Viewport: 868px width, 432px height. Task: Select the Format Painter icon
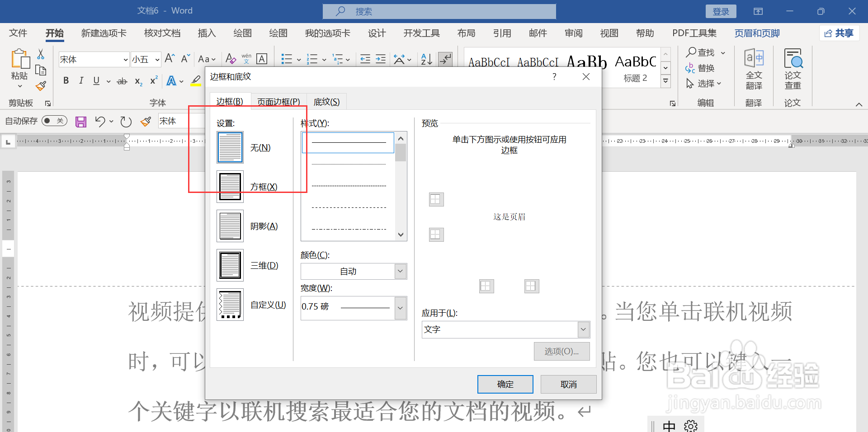coord(40,85)
